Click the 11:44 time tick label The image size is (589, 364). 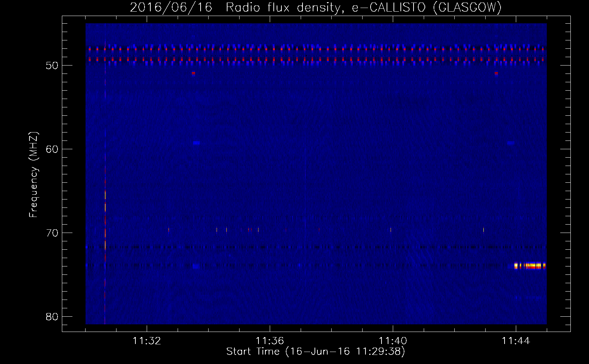516,341
